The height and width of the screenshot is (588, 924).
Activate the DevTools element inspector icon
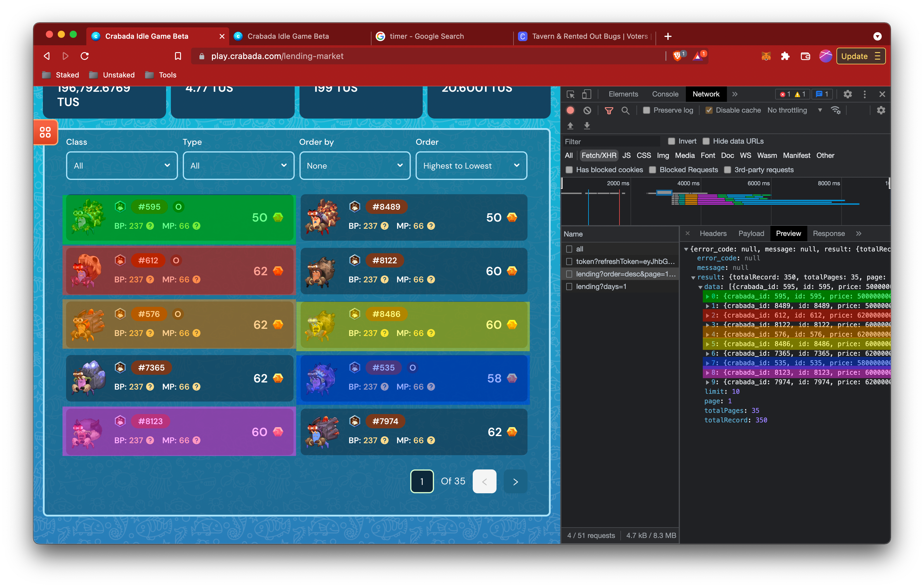click(571, 94)
